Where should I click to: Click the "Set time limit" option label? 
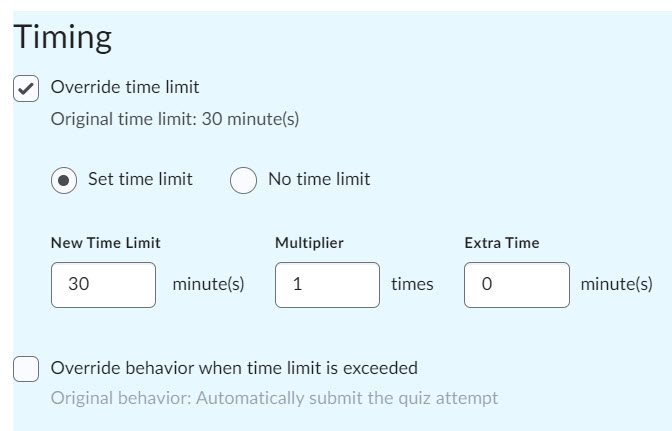pyautogui.click(x=140, y=179)
